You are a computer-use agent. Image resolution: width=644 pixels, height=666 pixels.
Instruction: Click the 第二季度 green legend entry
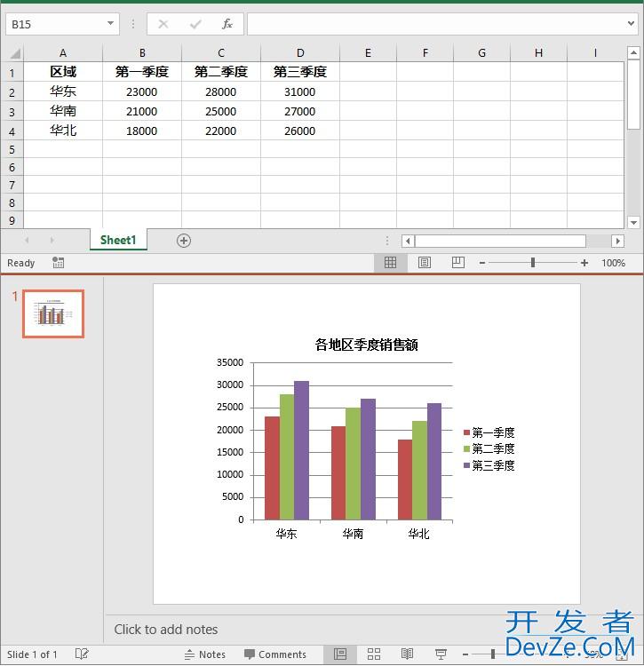(489, 448)
